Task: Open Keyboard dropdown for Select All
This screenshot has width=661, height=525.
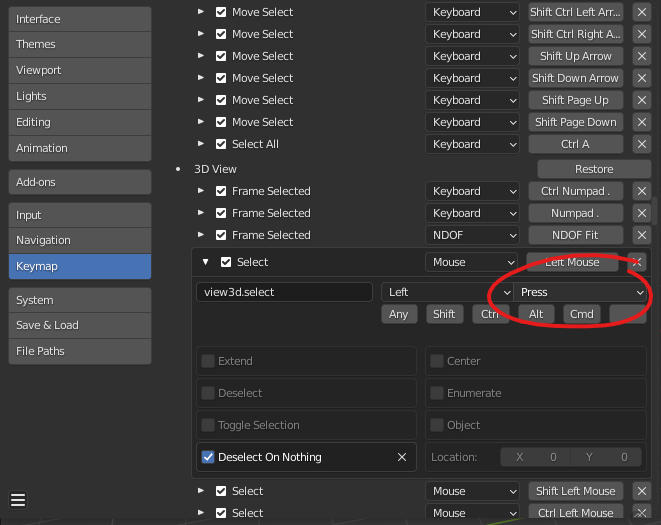Action: 472,144
